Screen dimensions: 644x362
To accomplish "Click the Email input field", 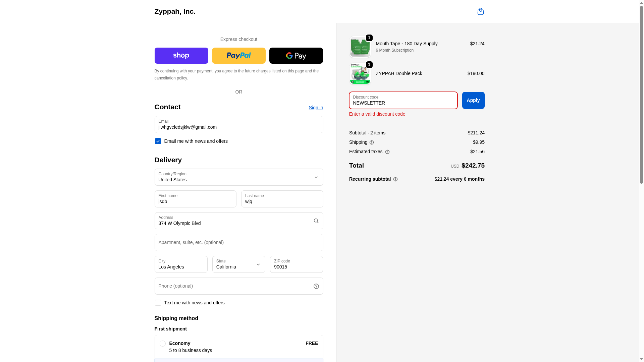I will tap(238, 125).
